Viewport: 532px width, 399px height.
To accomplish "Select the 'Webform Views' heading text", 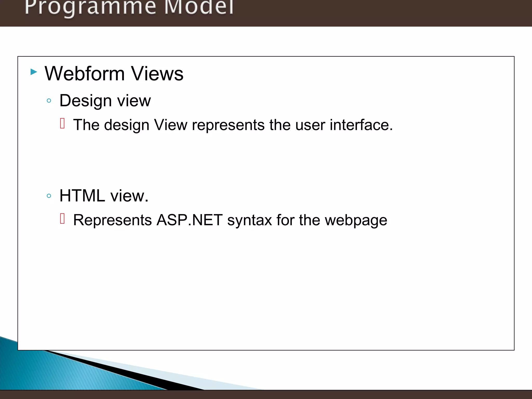I will tap(114, 74).
